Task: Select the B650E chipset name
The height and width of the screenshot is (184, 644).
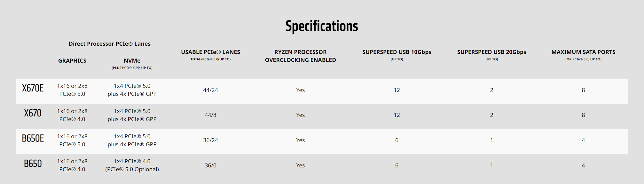Action: coord(33,138)
